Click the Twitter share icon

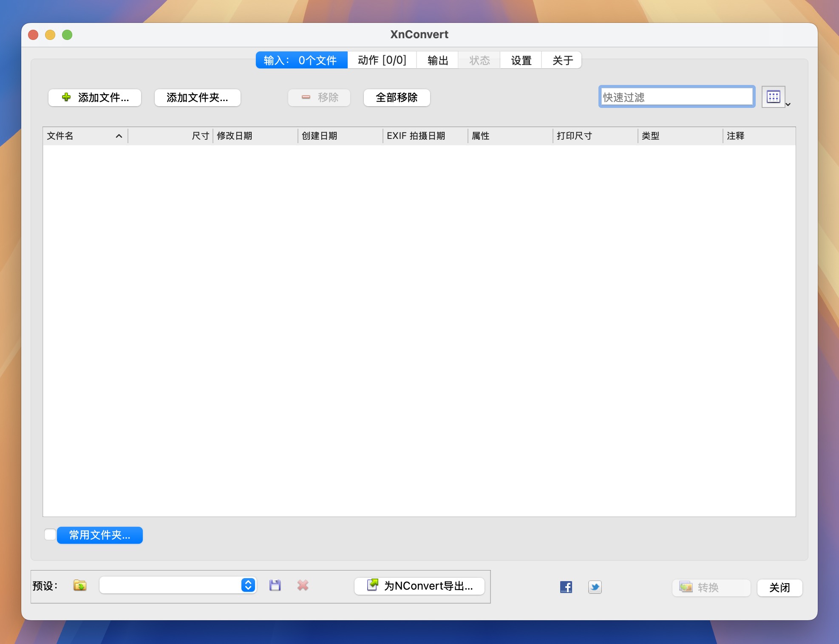pyautogui.click(x=593, y=586)
